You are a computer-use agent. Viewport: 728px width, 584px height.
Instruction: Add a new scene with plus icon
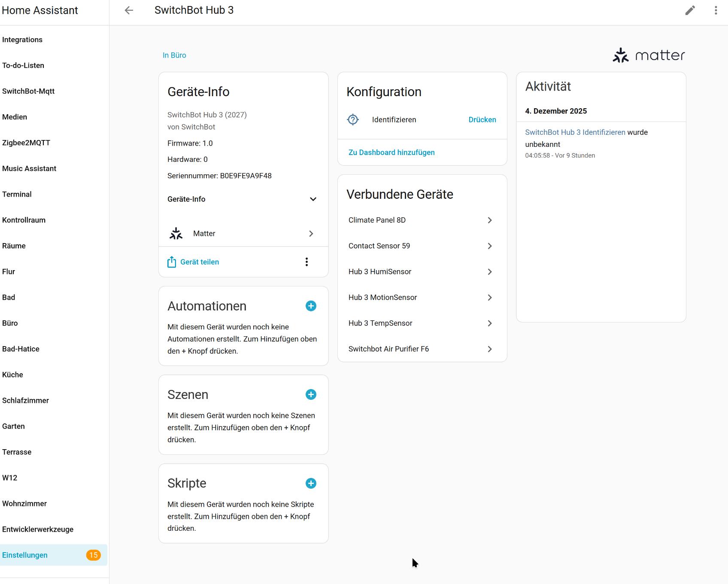point(311,395)
